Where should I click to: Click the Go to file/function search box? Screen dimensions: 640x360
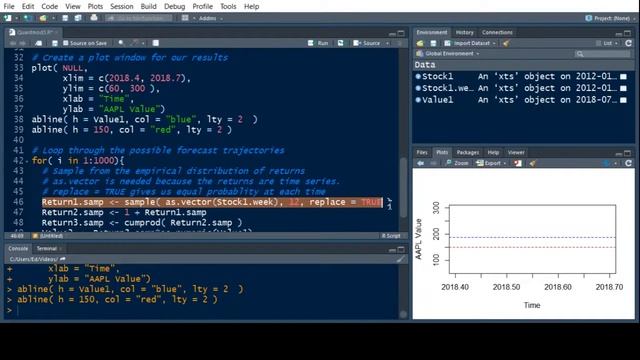click(x=139, y=18)
